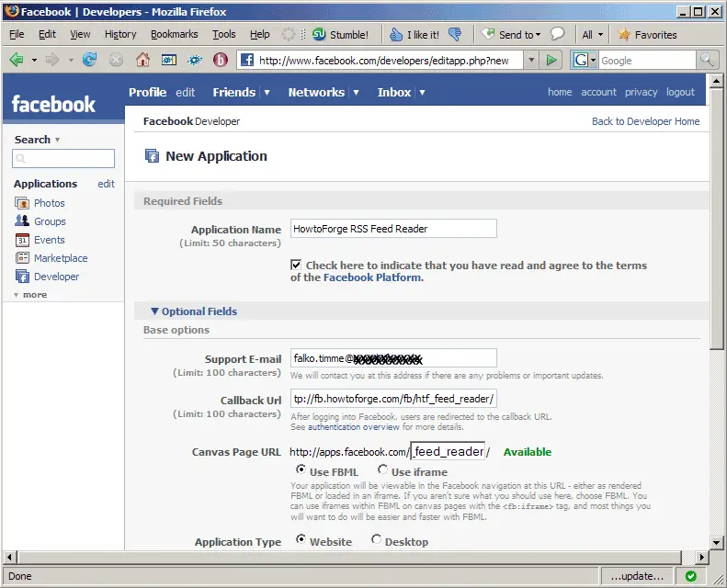This screenshot has width=727, height=588.
Task: Click the Facebook favicon in the address bar
Action: [247, 60]
